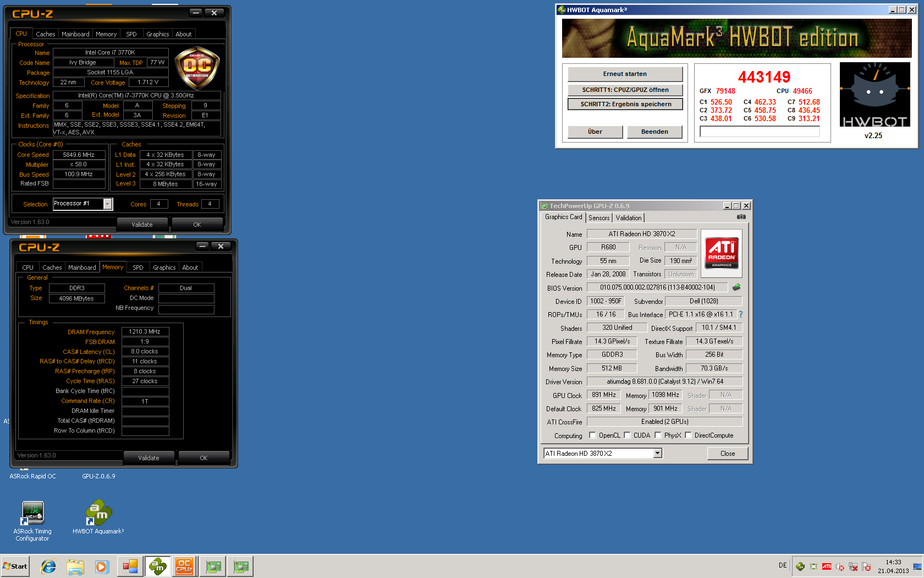Click the Gigabyte OC badge logo in CPU-Z
The height and width of the screenshot is (578, 924).
[x=197, y=68]
